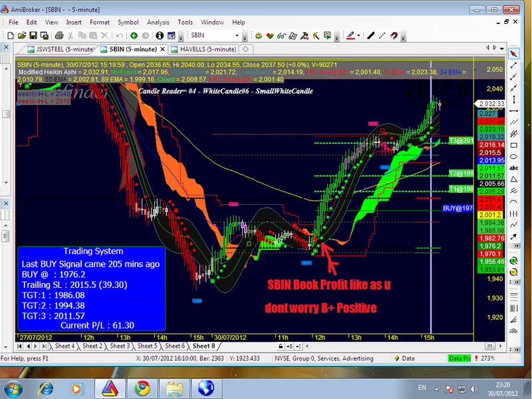
Task: Click the volume speaker tray icon
Action: 474,389
